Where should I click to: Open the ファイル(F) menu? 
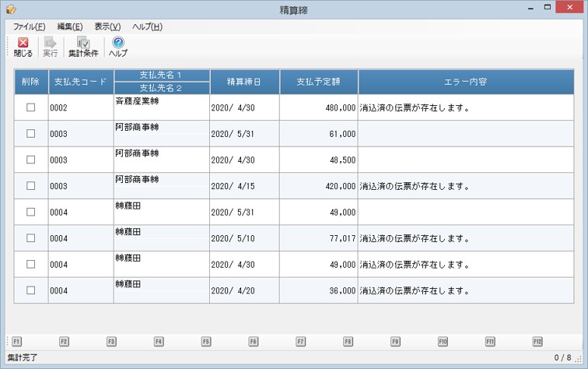click(30, 26)
